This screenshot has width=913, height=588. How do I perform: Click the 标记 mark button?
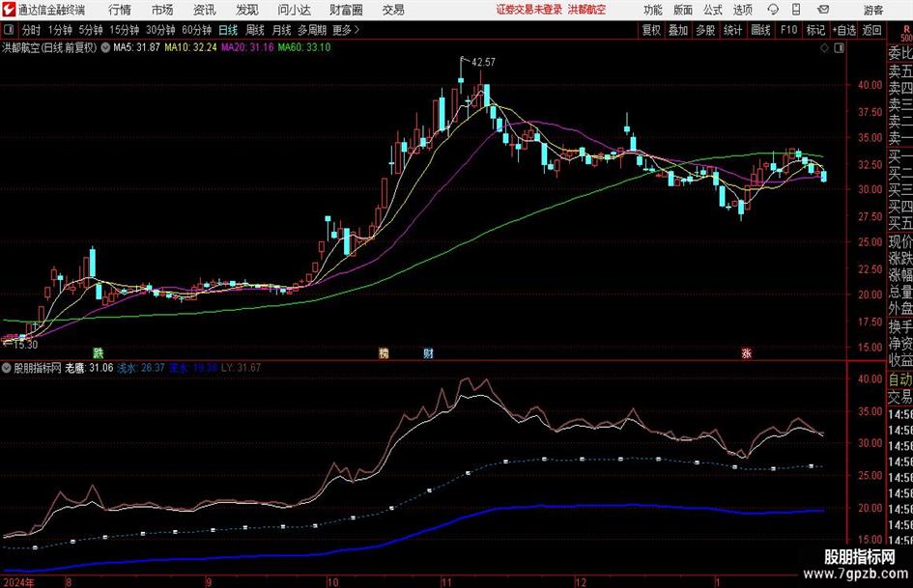815,30
